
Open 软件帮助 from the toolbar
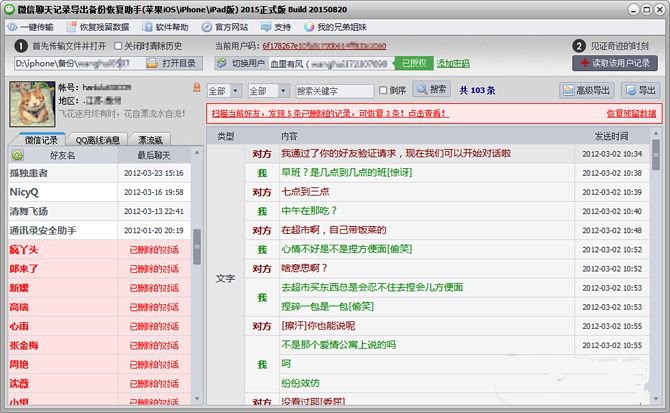pos(165,27)
